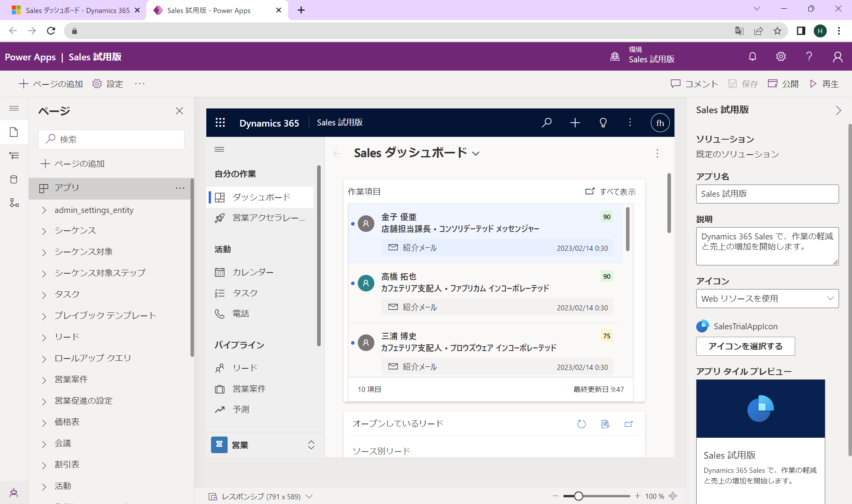
Task: Click the fit-to-screen icon beside 100 %
Action: [673, 496]
